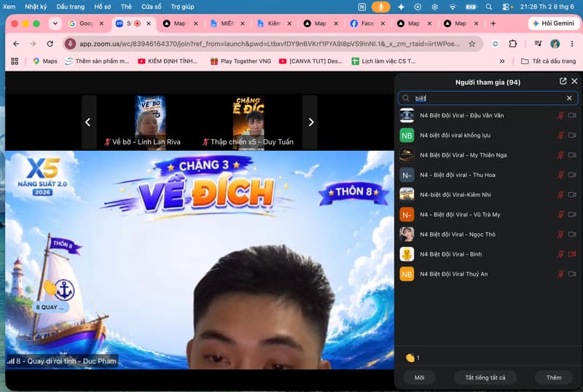
Task: Open Tất cả dấu trang folder
Action: [549, 61]
